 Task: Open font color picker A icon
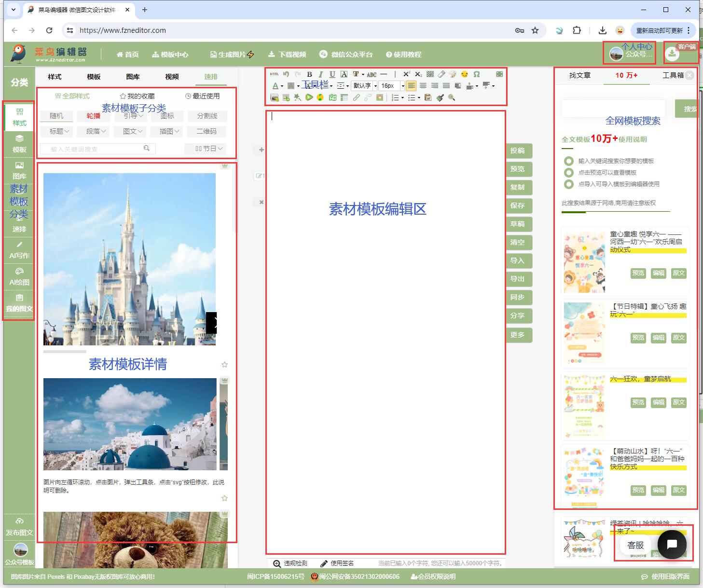(x=275, y=86)
